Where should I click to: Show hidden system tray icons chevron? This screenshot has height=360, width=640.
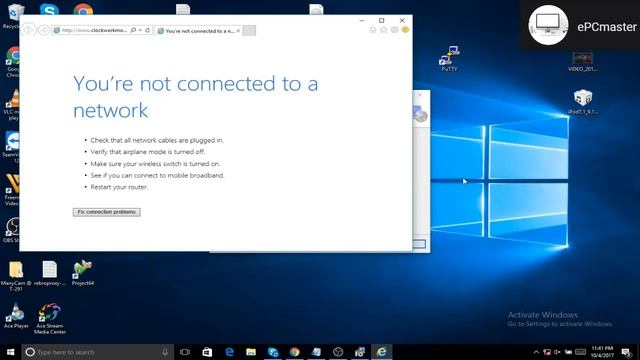[x=536, y=352]
